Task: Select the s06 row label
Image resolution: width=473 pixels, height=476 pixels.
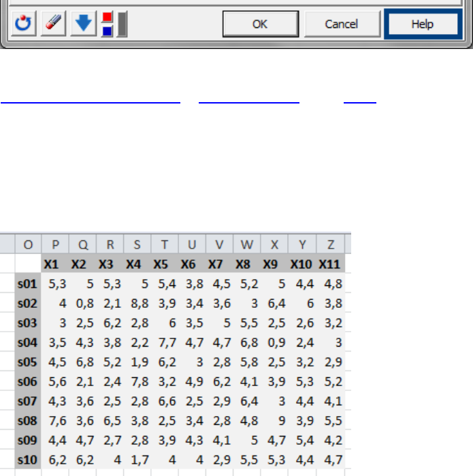Action: click(x=28, y=381)
